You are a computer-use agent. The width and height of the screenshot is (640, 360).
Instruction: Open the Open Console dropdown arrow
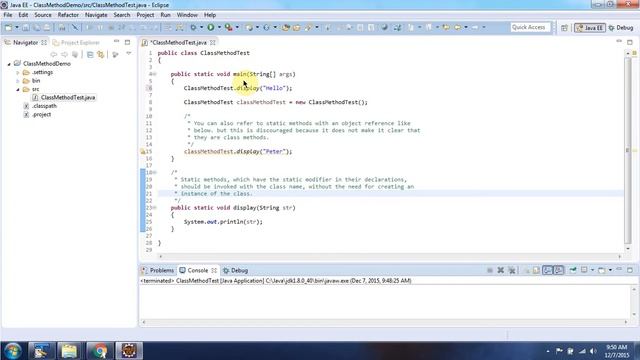point(610,270)
